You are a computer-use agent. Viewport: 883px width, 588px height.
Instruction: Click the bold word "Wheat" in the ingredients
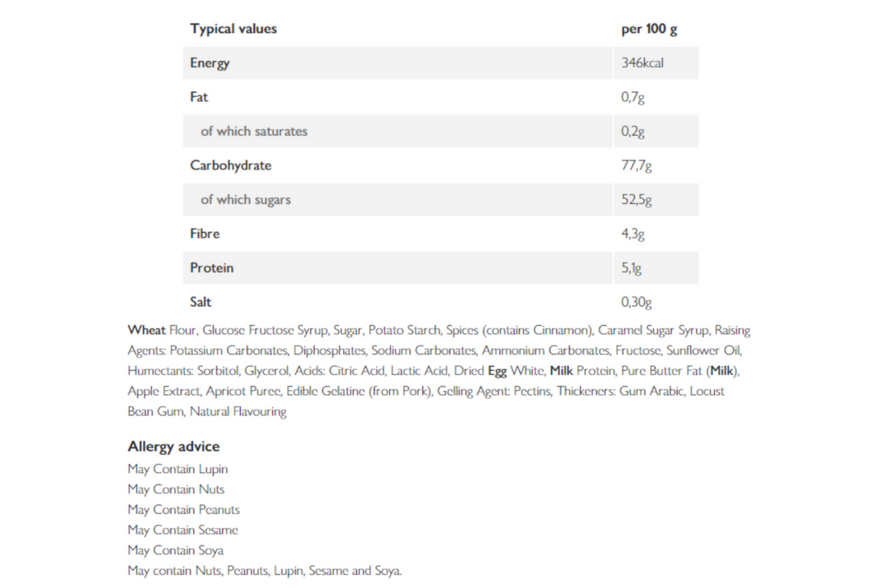coord(146,330)
